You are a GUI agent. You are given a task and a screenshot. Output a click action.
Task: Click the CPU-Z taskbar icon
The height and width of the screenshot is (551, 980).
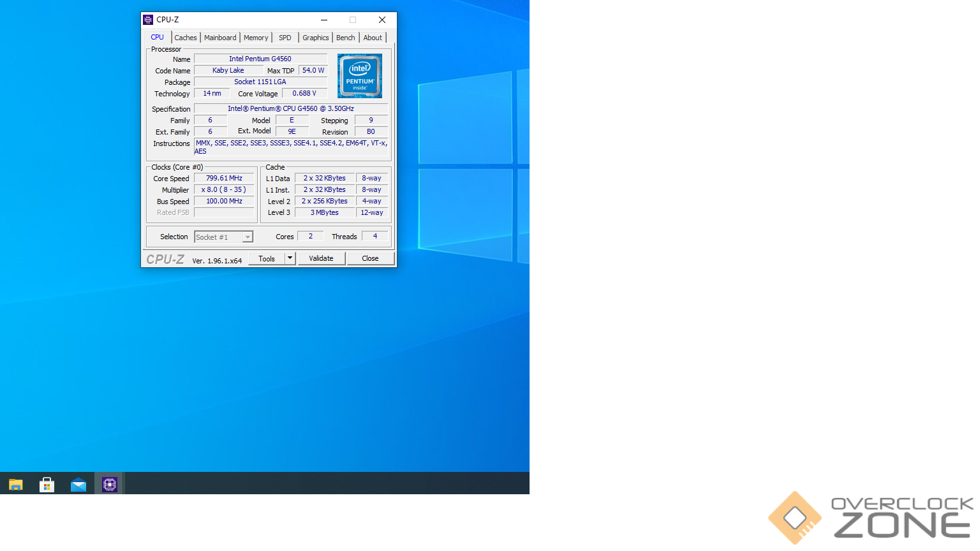click(x=109, y=485)
